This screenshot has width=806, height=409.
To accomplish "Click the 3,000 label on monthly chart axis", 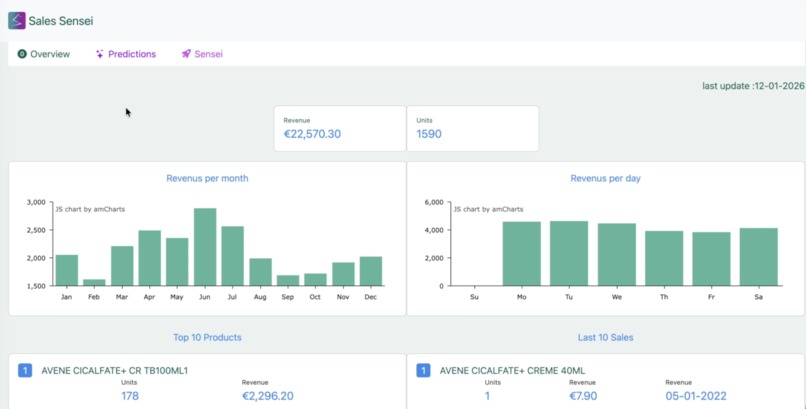I will point(36,202).
